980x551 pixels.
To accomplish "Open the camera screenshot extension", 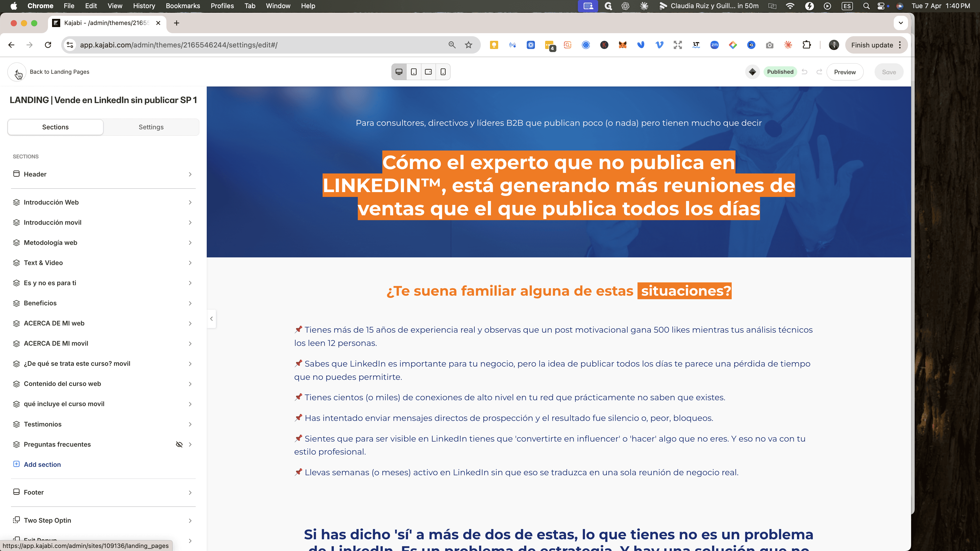I will click(769, 45).
